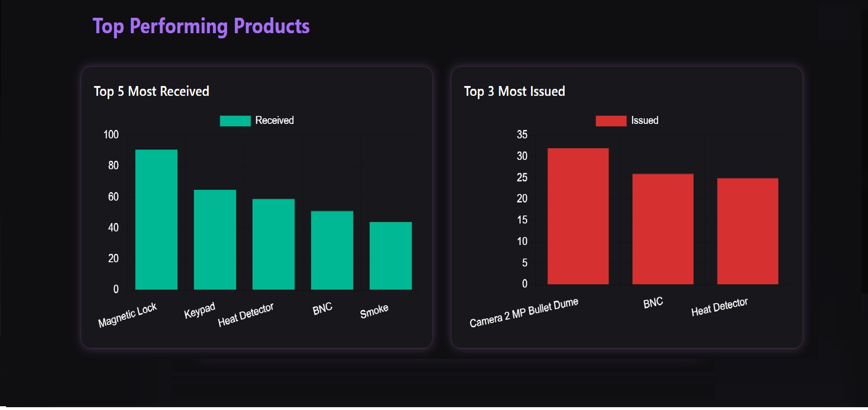Toggle the red Issued legend swatch

coord(610,121)
